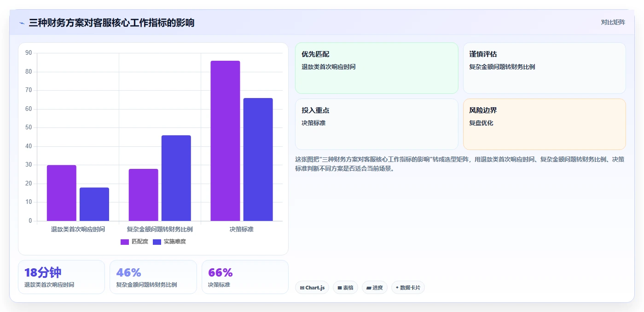644x312 pixels.
Task: Toggle the 实施难度 legend item
Action: [169, 242]
